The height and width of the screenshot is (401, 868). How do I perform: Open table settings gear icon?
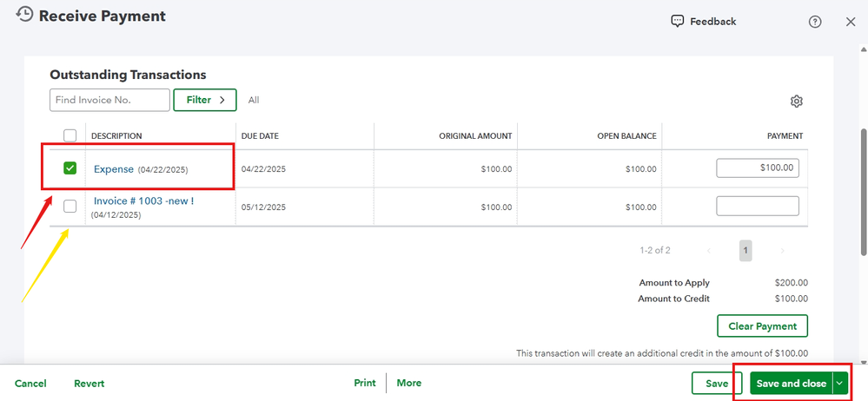(797, 102)
